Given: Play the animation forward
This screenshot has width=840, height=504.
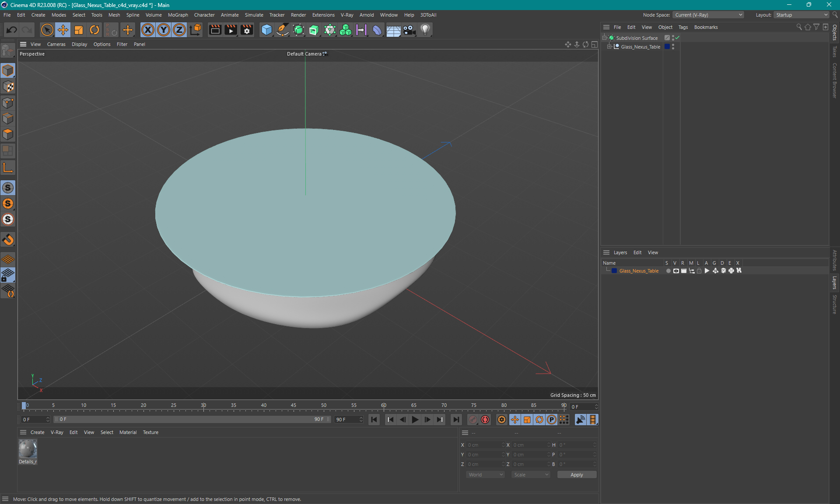Looking at the screenshot, I should (x=415, y=420).
